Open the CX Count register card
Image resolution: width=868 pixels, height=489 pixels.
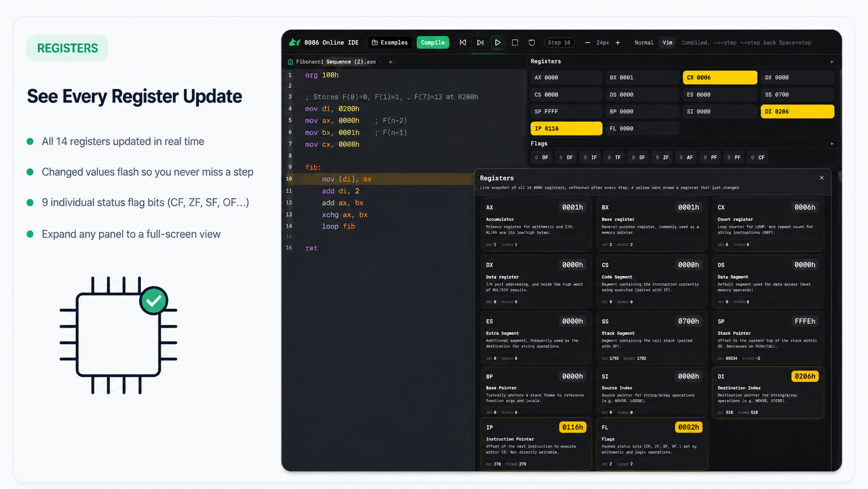click(768, 224)
